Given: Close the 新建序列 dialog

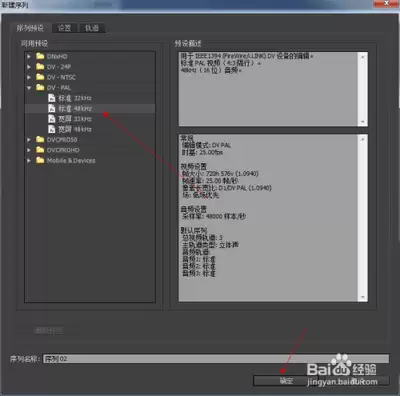Looking at the screenshot, I should (386, 3).
